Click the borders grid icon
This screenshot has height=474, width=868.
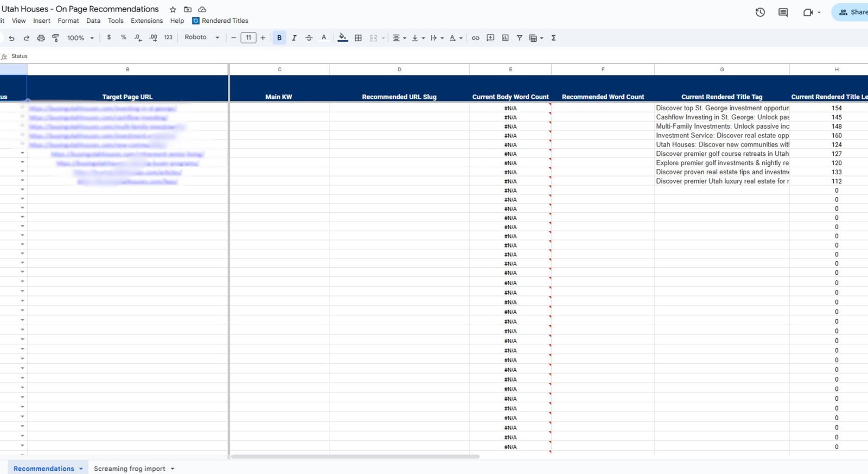pos(358,38)
